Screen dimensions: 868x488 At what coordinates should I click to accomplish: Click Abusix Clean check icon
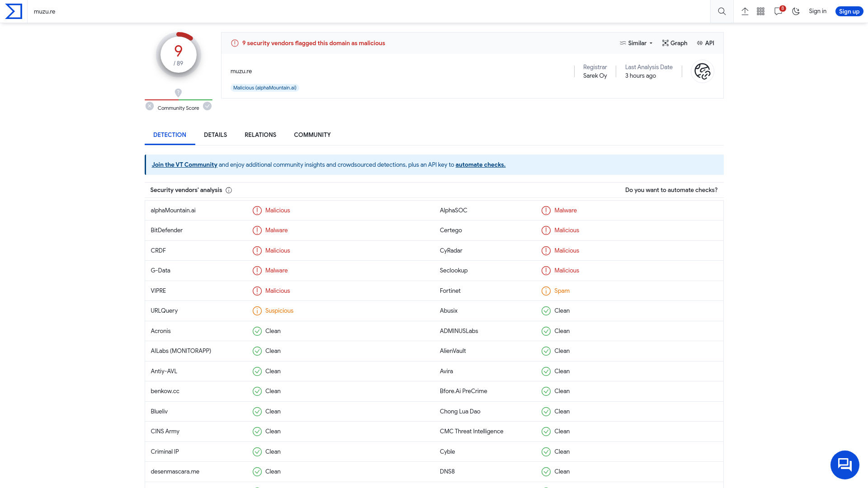546,311
